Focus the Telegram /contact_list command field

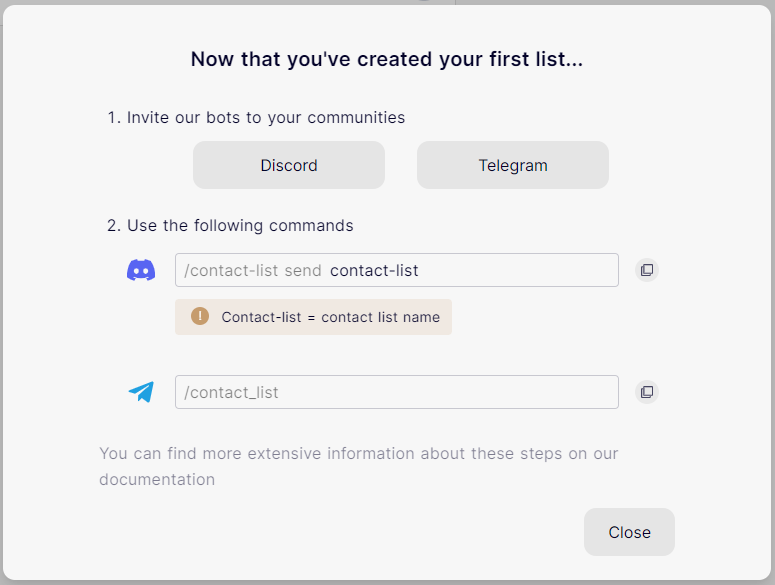tap(396, 392)
